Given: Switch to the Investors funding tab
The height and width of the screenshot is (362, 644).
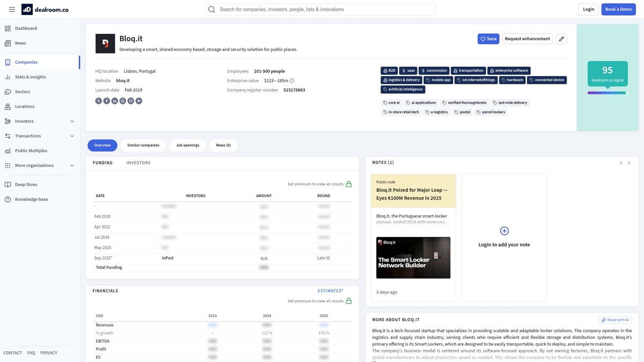Looking at the screenshot, I should point(138,162).
